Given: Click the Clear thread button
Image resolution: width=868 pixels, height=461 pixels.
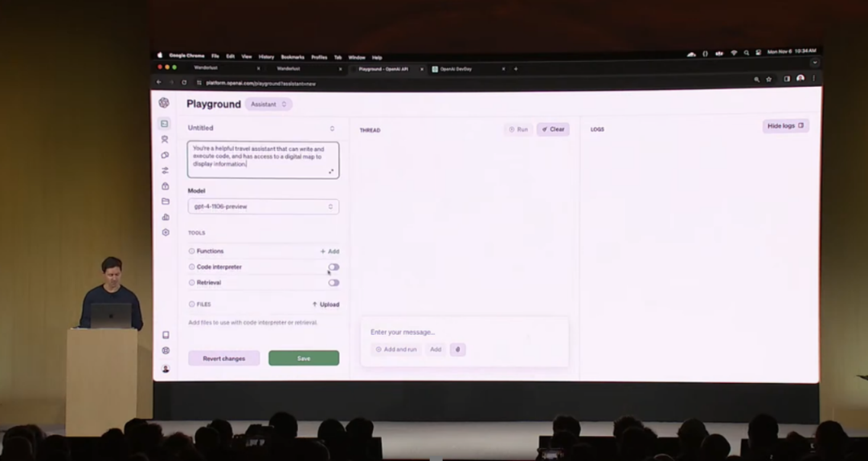Looking at the screenshot, I should pyautogui.click(x=552, y=129).
